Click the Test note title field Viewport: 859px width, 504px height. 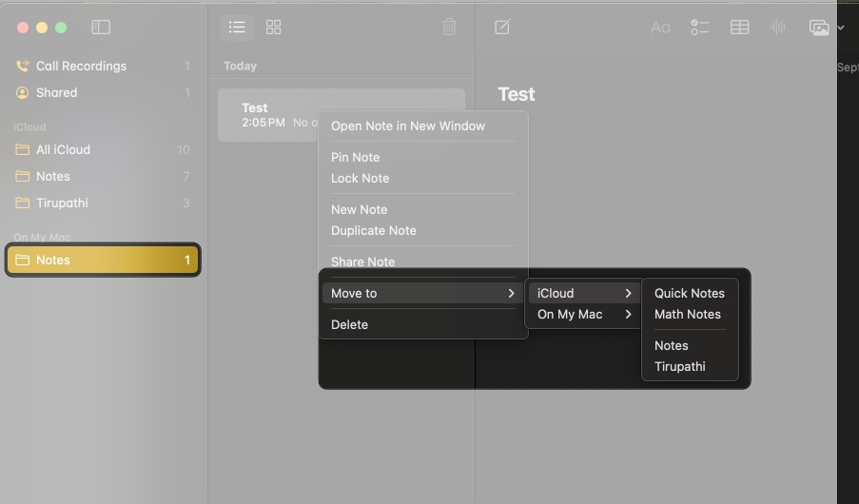click(517, 94)
